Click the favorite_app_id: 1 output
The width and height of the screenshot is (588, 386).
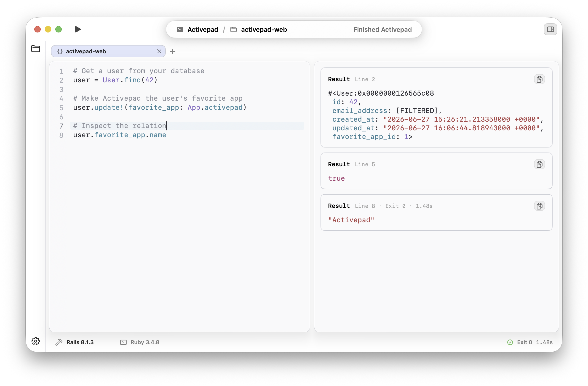(x=372, y=137)
